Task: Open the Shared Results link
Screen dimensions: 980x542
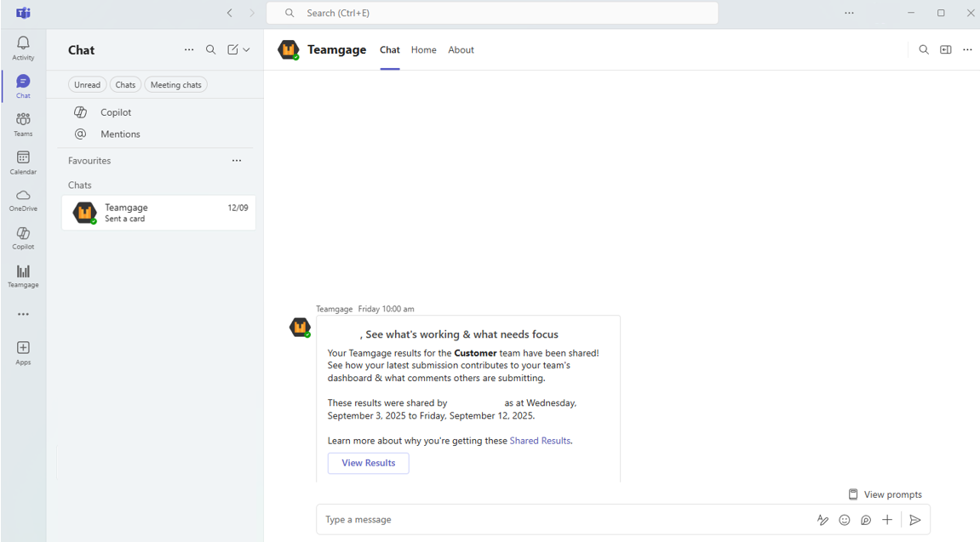Action: point(540,441)
